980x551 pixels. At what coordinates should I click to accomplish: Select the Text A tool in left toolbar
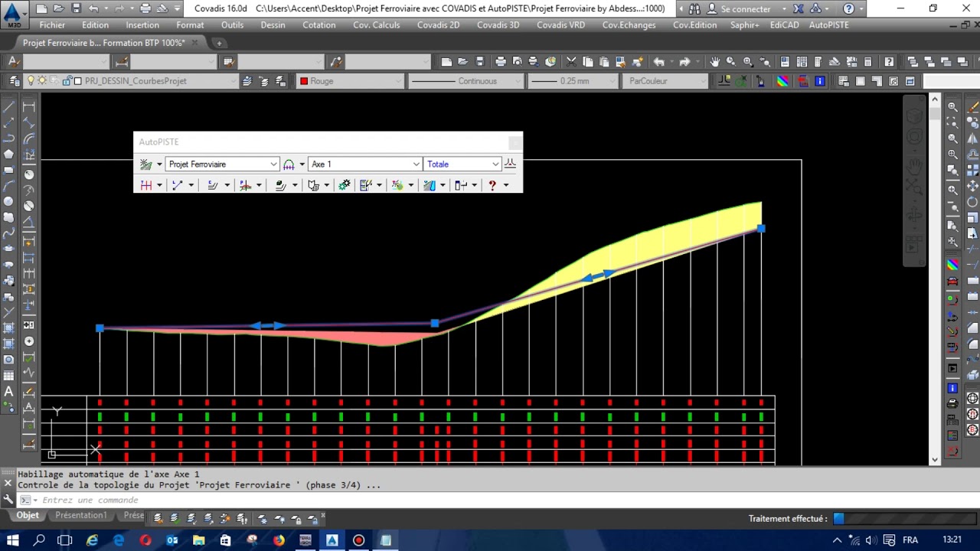pyautogui.click(x=9, y=391)
